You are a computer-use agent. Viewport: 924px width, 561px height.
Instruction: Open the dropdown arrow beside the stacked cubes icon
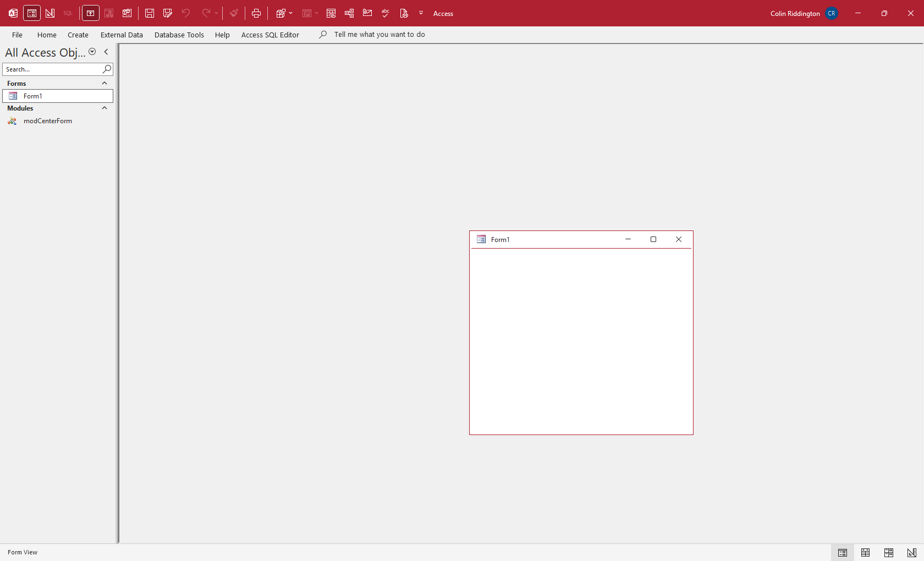[291, 13]
